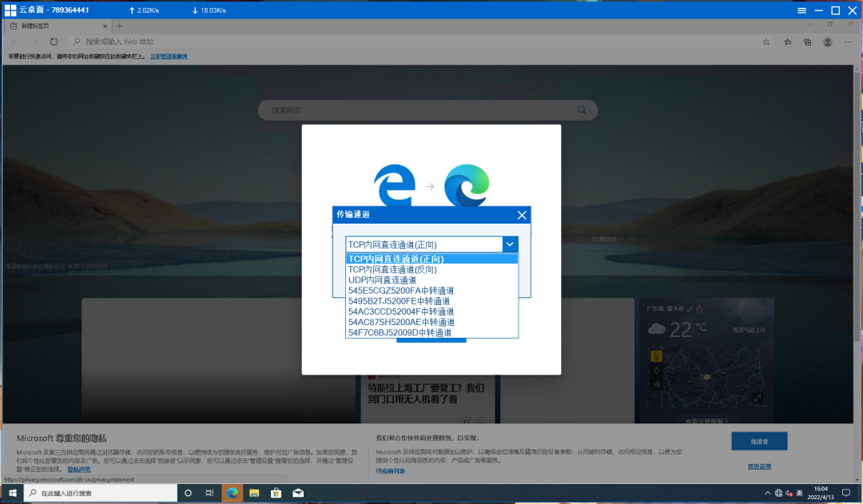Open Task View on taskbar
This screenshot has width=863, height=504.
point(209,493)
